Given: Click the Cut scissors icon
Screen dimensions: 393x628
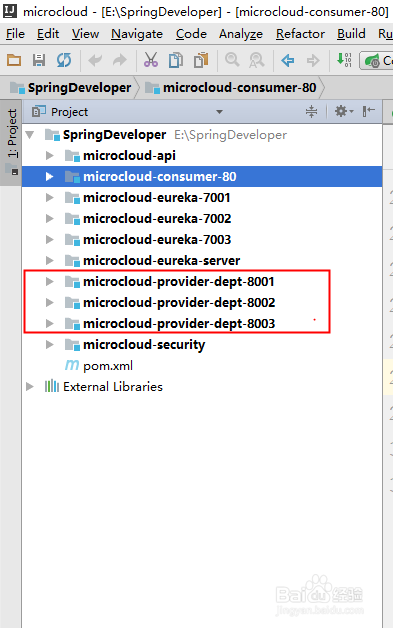Looking at the screenshot, I should [151, 60].
